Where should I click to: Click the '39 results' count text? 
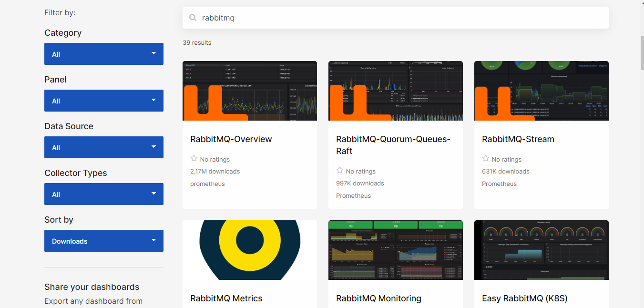[x=197, y=43]
